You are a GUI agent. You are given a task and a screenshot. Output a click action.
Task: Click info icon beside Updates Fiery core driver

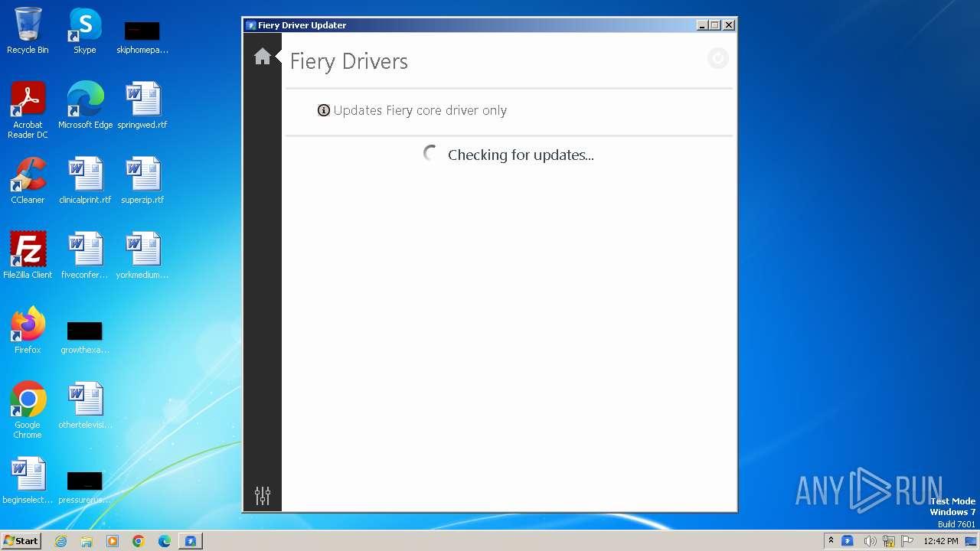(324, 110)
